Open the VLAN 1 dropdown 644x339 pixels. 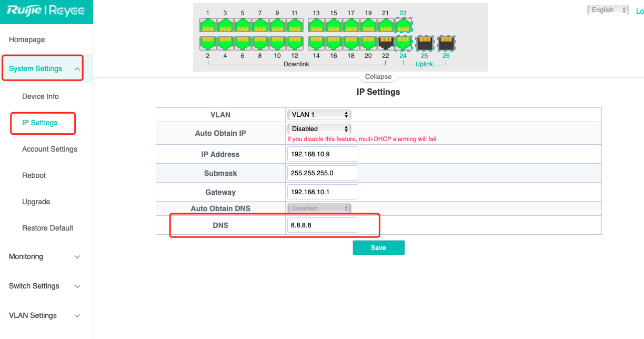[319, 115]
